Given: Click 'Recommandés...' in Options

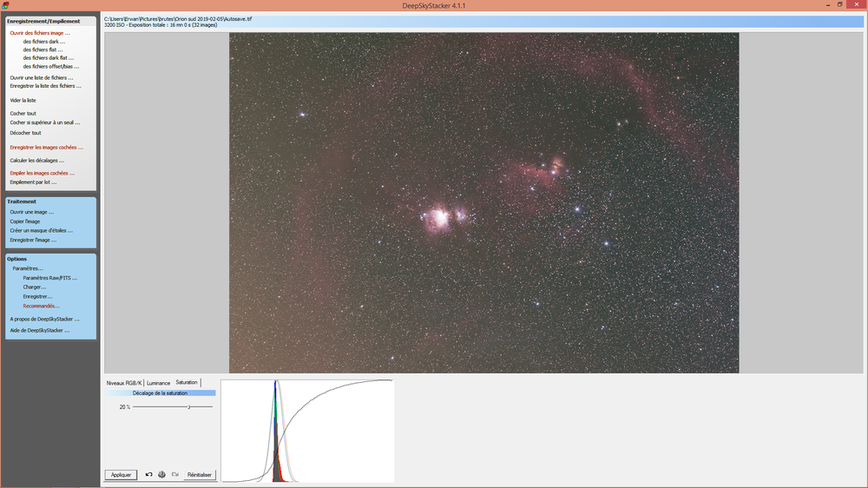Looking at the screenshot, I should click(41, 306).
